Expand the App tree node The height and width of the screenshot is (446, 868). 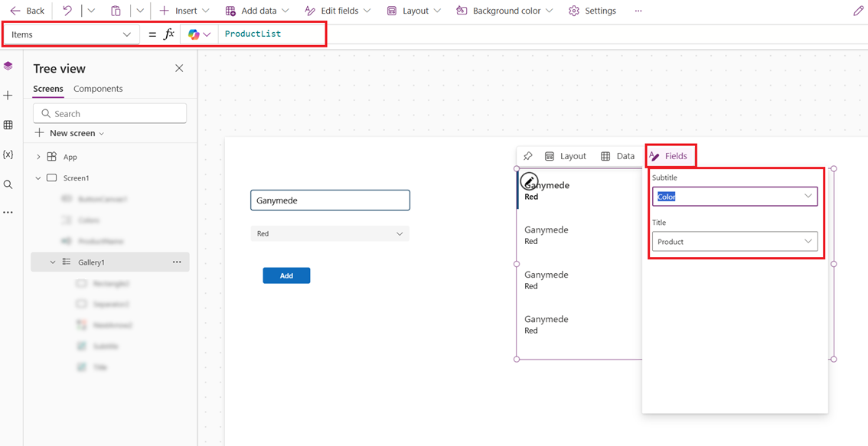pyautogui.click(x=38, y=157)
